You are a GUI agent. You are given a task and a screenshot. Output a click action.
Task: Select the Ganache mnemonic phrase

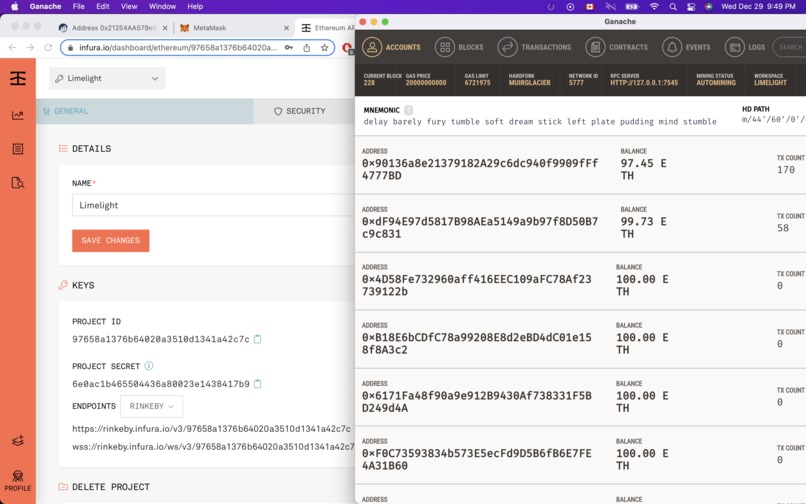click(540, 122)
